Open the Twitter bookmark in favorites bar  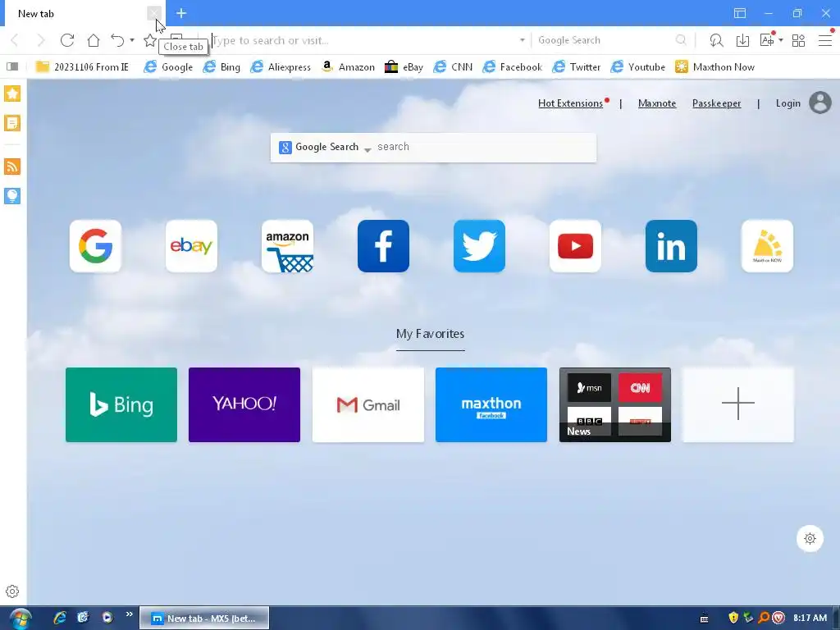click(x=577, y=67)
